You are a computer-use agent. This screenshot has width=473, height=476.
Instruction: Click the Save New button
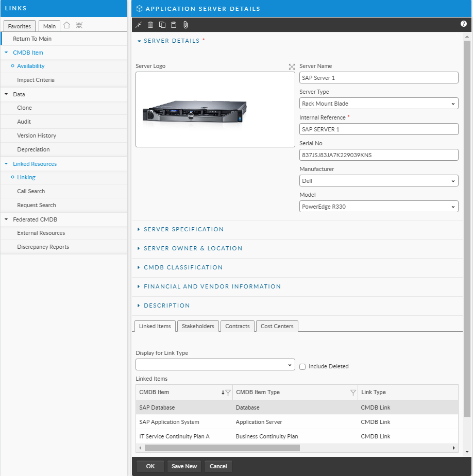coord(184,466)
